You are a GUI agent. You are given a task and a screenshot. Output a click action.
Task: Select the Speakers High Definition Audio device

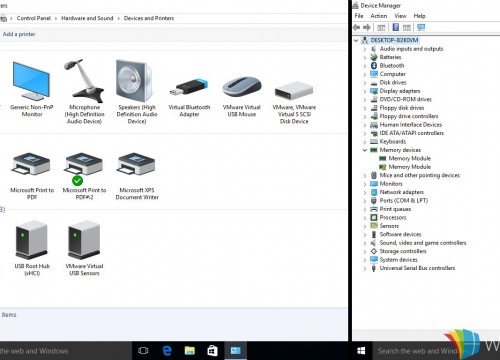click(x=135, y=81)
